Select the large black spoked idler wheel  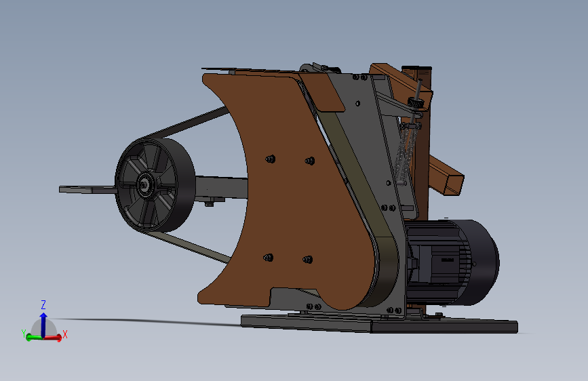[155, 185]
